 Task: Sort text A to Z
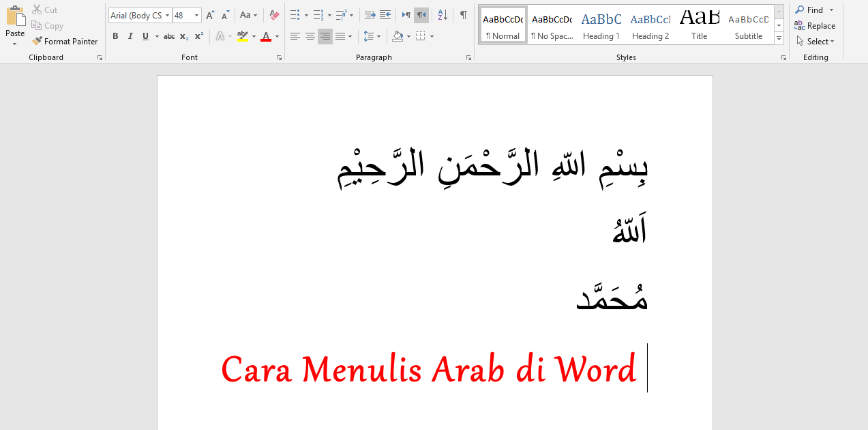[x=443, y=15]
